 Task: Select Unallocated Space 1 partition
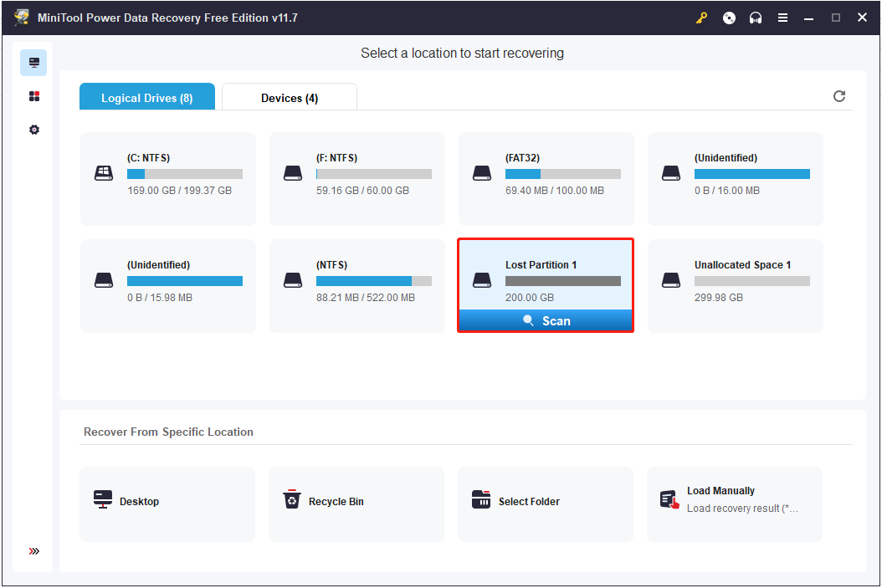pyautogui.click(x=735, y=285)
